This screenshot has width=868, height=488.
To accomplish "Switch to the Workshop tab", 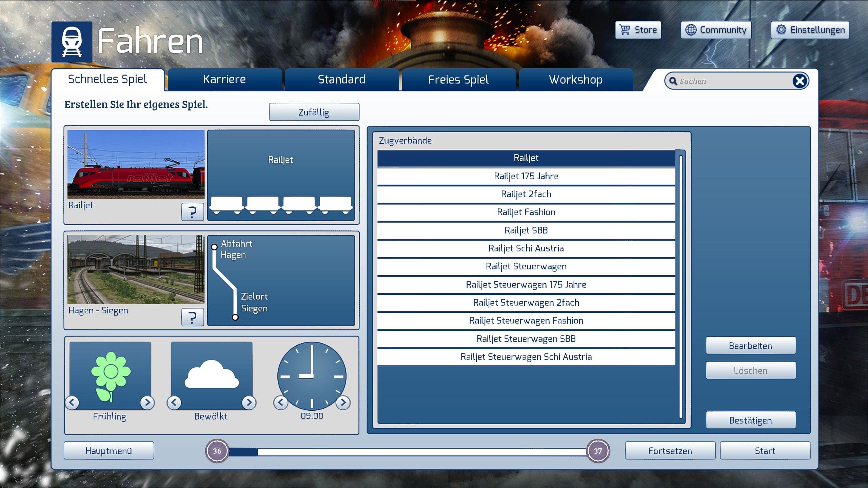I will [x=576, y=80].
